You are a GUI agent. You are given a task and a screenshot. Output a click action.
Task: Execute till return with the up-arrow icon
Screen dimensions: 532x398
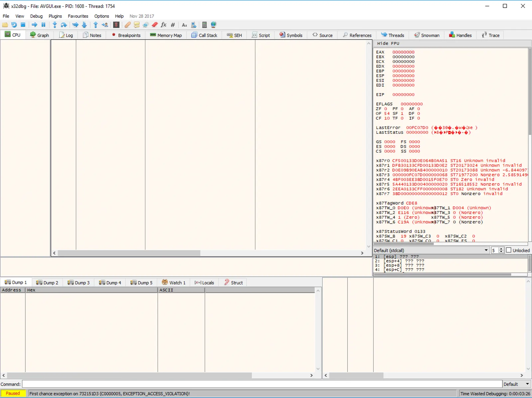tap(96, 25)
